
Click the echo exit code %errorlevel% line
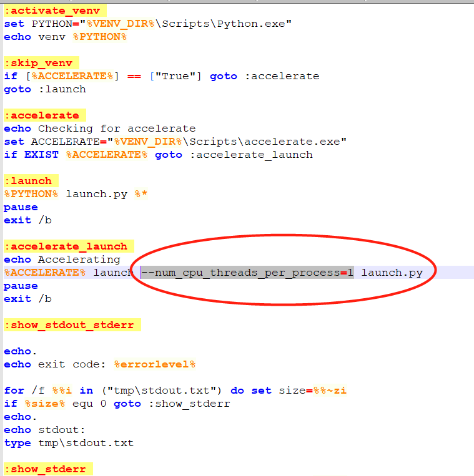pos(99,364)
